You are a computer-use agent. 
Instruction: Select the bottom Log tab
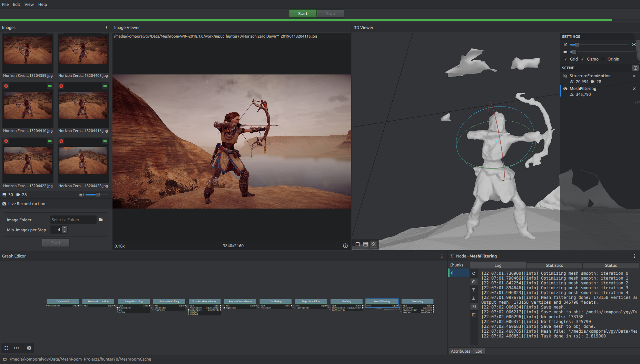tap(479, 351)
